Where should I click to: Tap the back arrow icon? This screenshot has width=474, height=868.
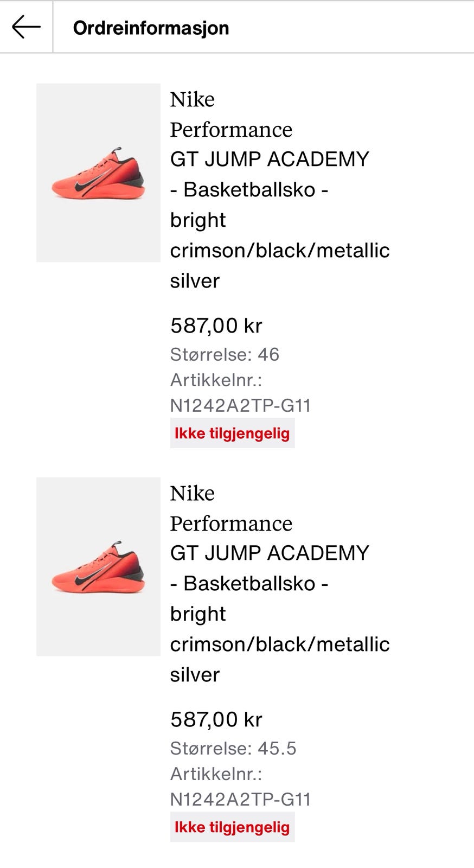point(26,27)
